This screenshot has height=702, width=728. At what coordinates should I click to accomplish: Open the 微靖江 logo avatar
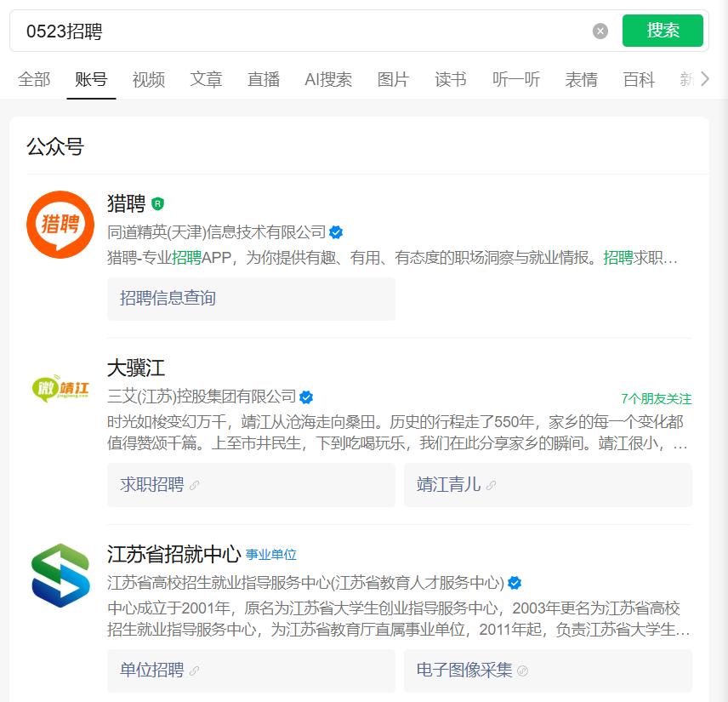point(60,388)
